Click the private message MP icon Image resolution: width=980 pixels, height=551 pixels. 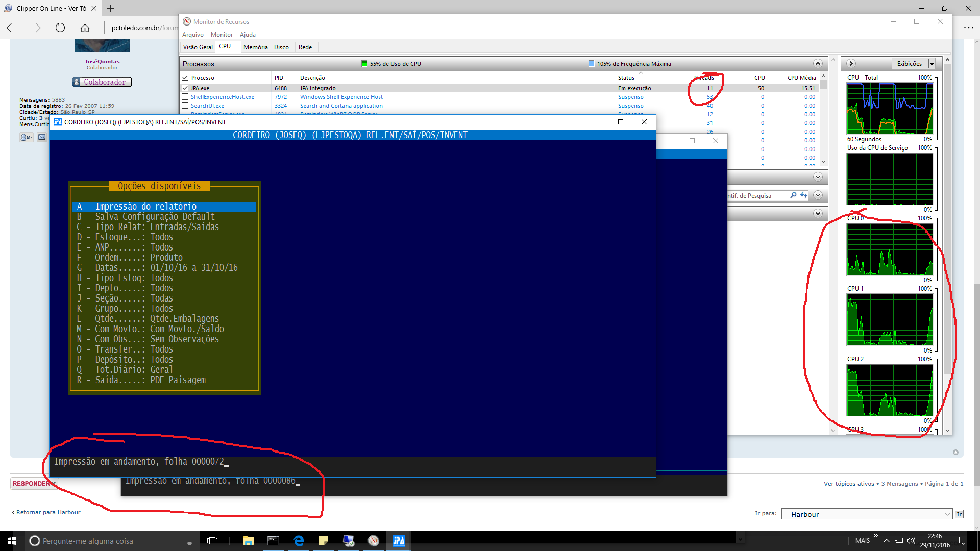[x=26, y=137]
